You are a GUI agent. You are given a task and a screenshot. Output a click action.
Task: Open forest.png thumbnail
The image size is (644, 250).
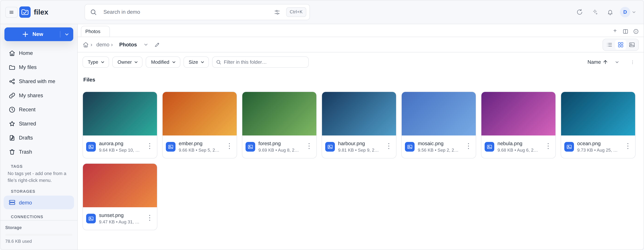tap(279, 114)
